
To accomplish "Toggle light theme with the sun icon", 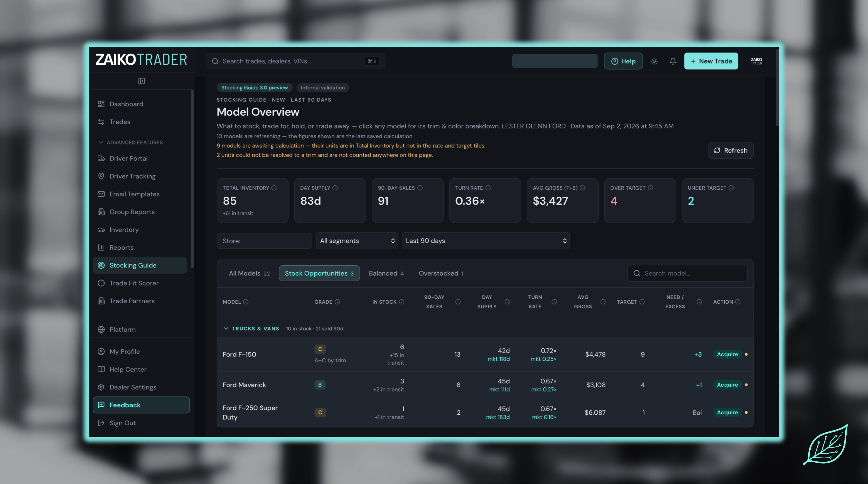I will [x=654, y=61].
